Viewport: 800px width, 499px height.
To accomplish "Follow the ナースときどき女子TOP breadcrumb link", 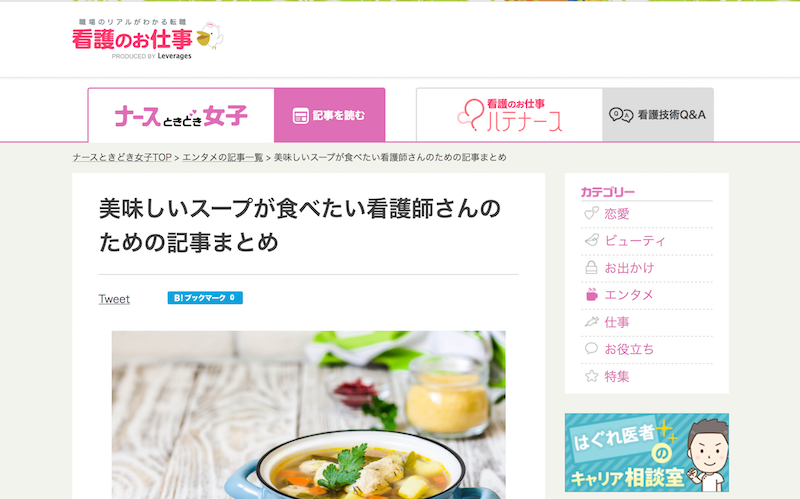I will pyautogui.click(x=122, y=157).
